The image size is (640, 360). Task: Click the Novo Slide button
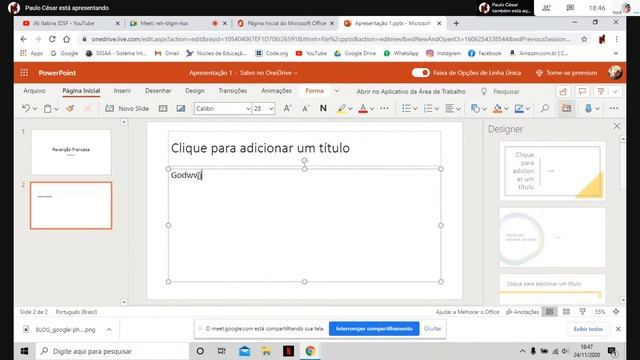click(x=127, y=109)
